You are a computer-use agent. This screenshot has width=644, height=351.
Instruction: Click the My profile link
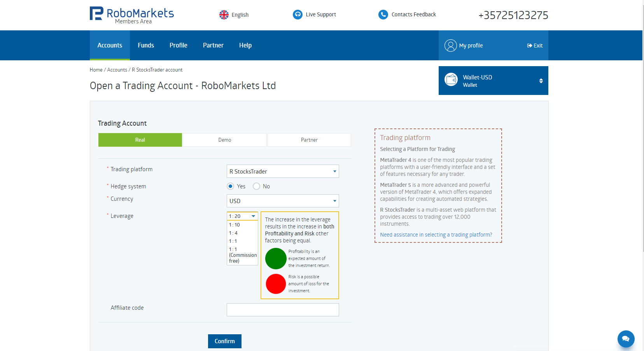(x=471, y=46)
